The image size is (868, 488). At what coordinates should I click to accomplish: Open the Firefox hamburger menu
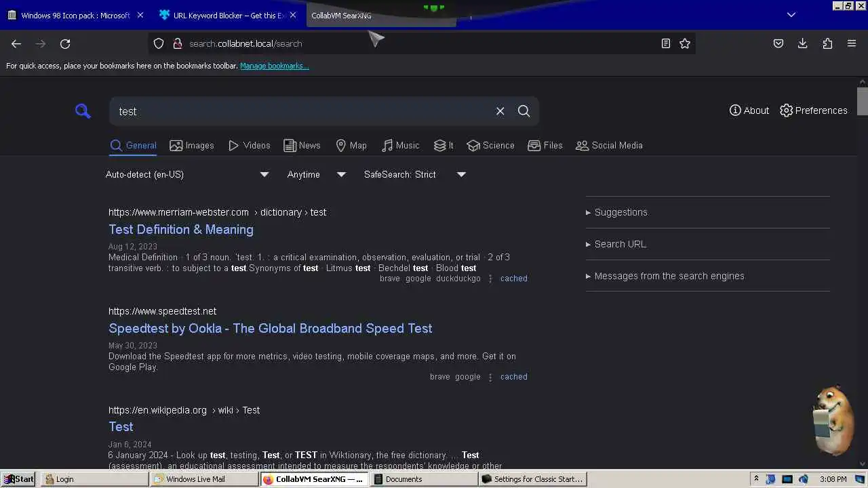coord(852,43)
